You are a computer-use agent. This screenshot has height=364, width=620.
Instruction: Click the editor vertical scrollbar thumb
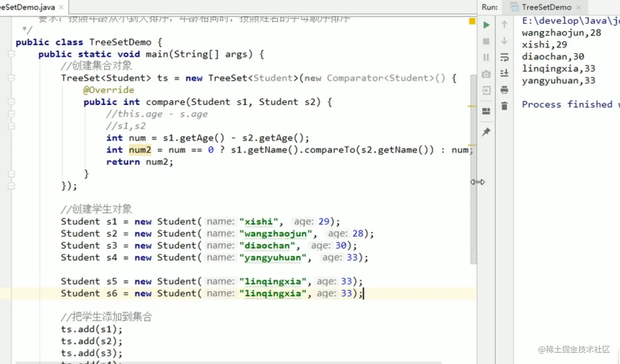pyautogui.click(x=474, y=169)
